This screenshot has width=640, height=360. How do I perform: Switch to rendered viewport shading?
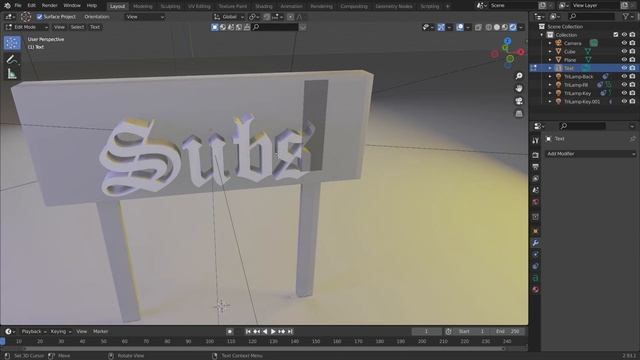(x=513, y=27)
